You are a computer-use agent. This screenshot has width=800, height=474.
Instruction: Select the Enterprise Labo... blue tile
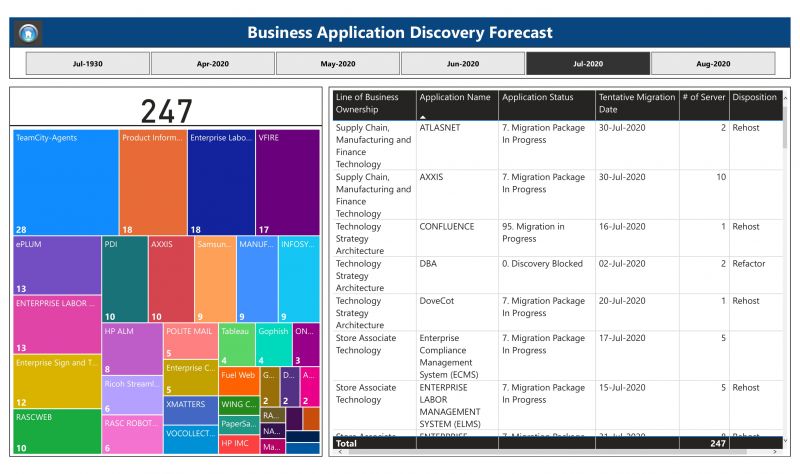(221, 182)
